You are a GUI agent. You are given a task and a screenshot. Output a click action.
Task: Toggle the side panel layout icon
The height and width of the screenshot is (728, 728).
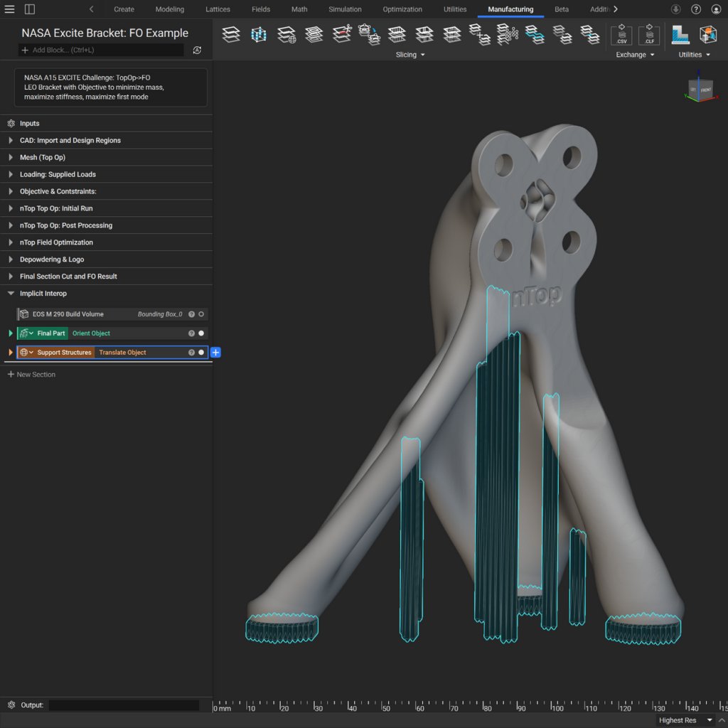coord(30,9)
